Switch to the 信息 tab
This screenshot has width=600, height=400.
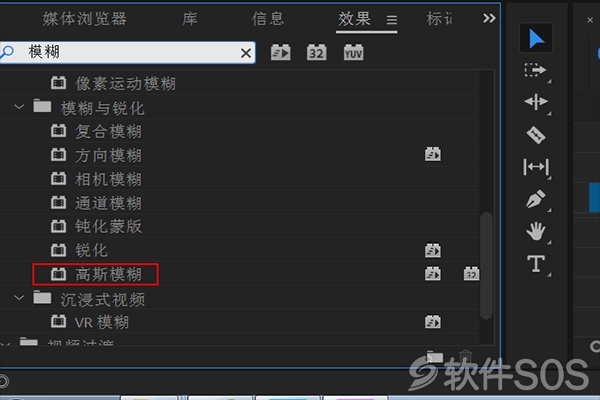coord(268,19)
